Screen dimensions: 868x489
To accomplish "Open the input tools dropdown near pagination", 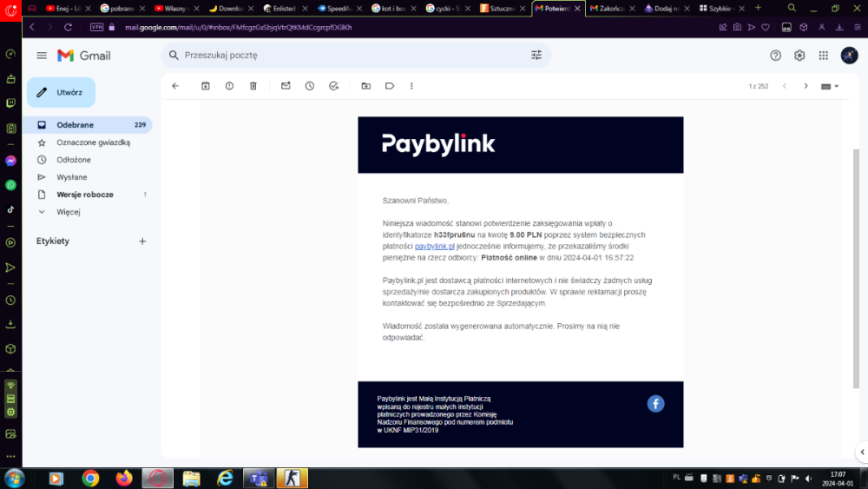I will 830,86.
